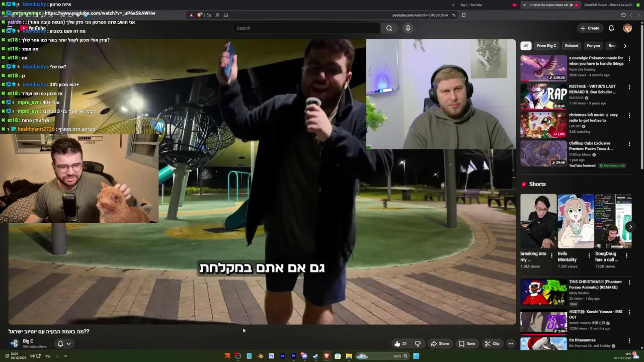Open Discord from the taskbar
Image resolution: width=644 pixels, height=362 pixels.
[x=304, y=356]
